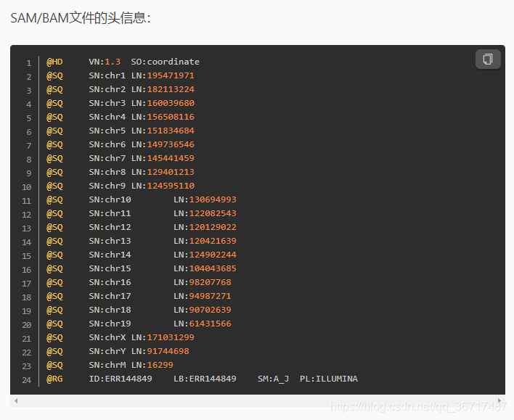Screen dimensions: 514x420
Task: Click SN:chr3 sequence name
Action: [107, 103]
